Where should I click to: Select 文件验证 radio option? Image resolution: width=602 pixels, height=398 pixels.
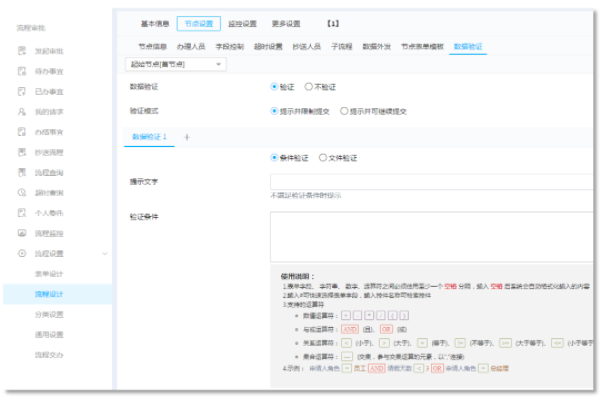tap(323, 158)
